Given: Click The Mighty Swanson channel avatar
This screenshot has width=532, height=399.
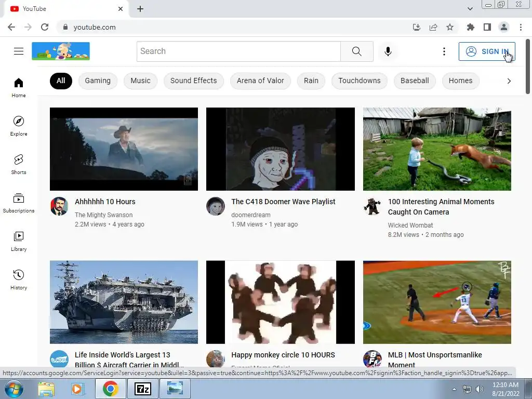Looking at the screenshot, I should pos(59,206).
